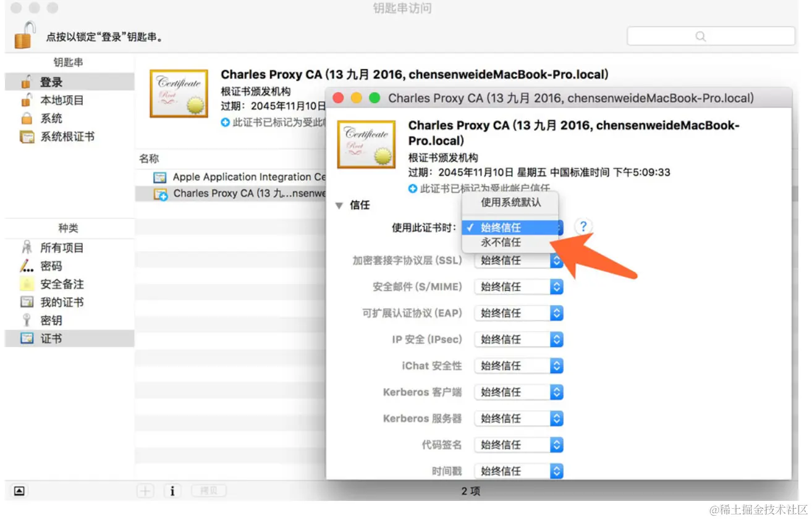Open the S/MIME trust dropdown

pos(519,287)
